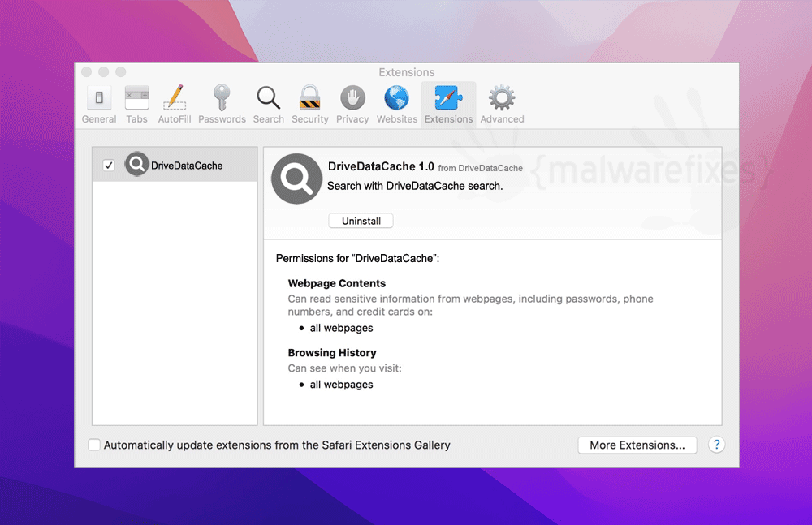812x525 pixels.
Task: Click the DriveDataCache icon in sidebar list
Action: 136,164
